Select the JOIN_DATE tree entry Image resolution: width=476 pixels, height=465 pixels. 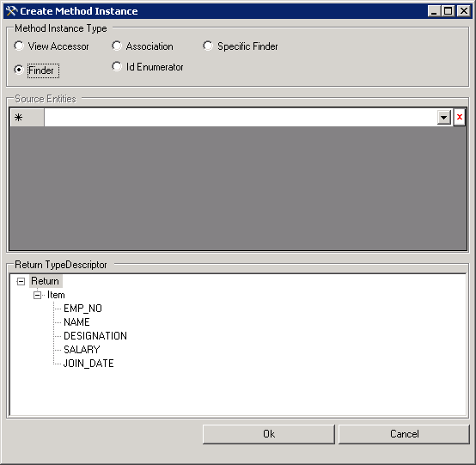click(x=88, y=364)
